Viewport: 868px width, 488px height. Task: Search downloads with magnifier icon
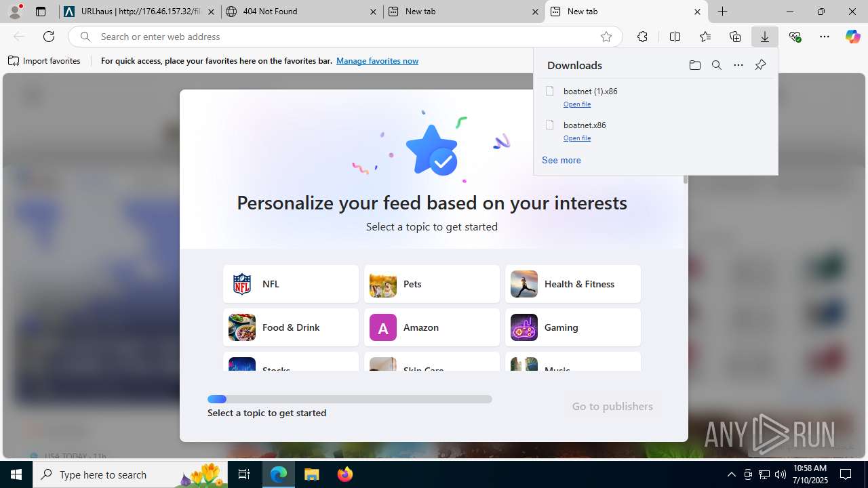717,65
